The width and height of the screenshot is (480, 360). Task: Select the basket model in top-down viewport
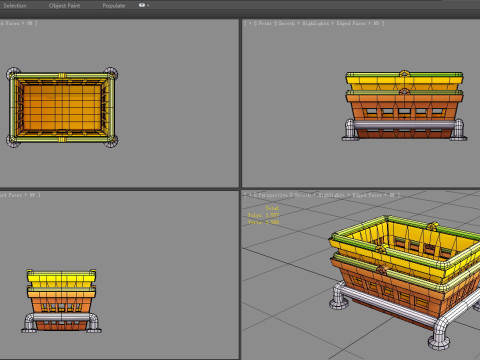[x=62, y=107]
